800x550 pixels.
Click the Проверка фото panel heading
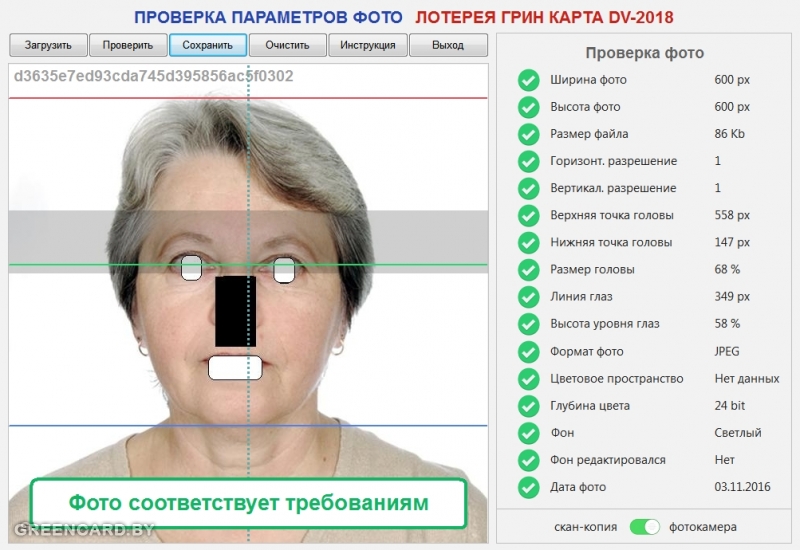pos(644,53)
